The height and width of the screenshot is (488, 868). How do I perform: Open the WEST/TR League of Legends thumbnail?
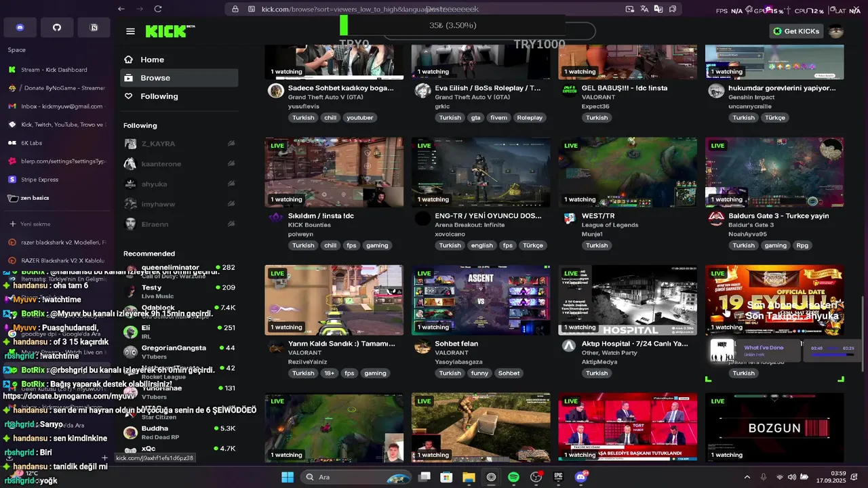(x=627, y=172)
